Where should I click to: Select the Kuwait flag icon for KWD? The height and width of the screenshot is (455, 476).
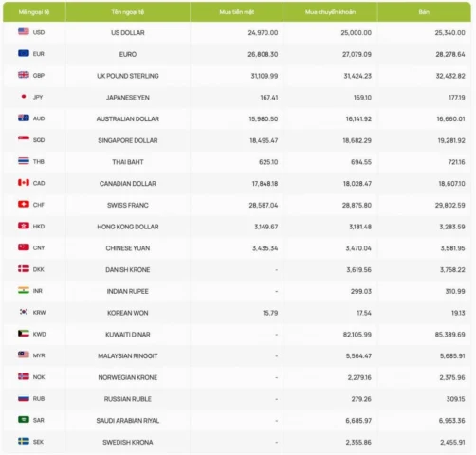[x=24, y=334]
